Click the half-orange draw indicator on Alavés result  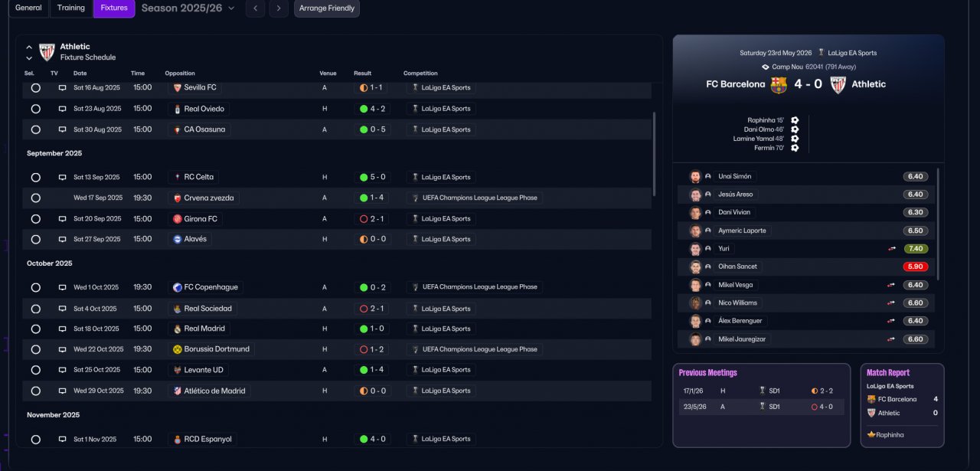(364, 239)
